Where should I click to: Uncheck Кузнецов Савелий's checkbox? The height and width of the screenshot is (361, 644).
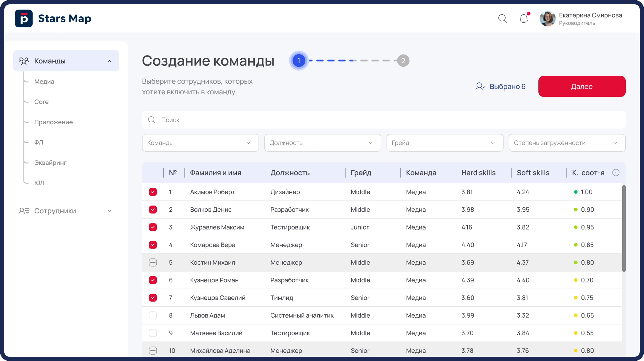[153, 298]
